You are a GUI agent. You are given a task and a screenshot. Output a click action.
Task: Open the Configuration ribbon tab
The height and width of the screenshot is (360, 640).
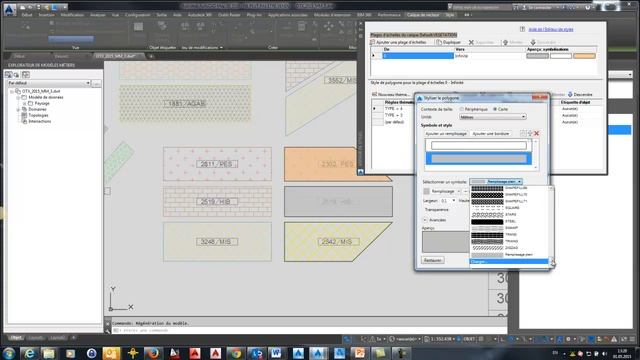pos(138,15)
